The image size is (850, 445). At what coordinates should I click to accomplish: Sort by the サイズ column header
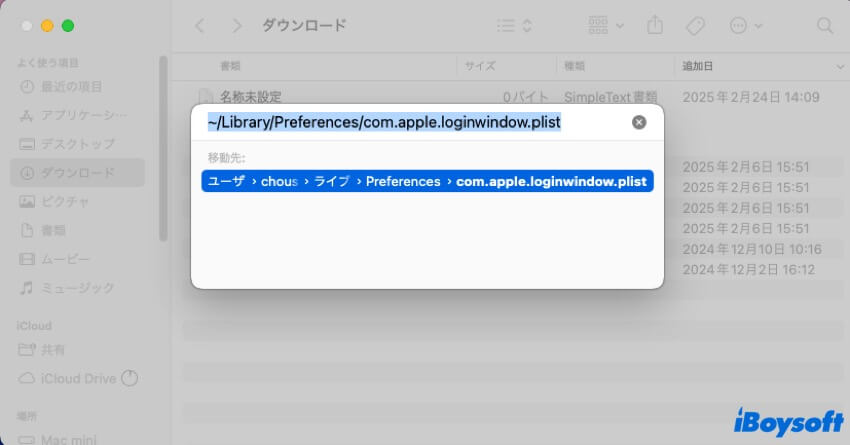tap(480, 66)
